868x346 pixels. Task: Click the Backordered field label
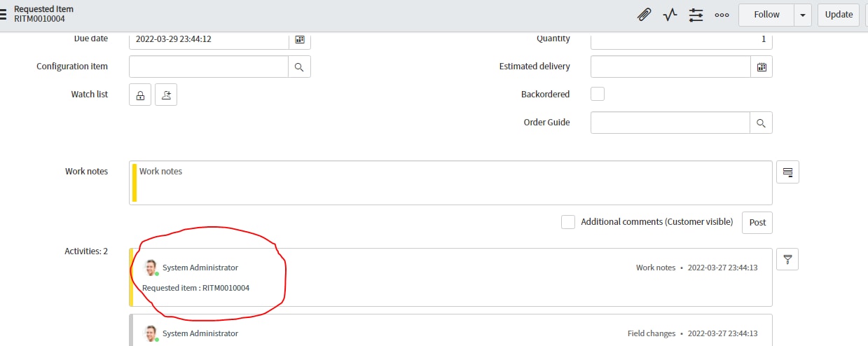pos(546,94)
